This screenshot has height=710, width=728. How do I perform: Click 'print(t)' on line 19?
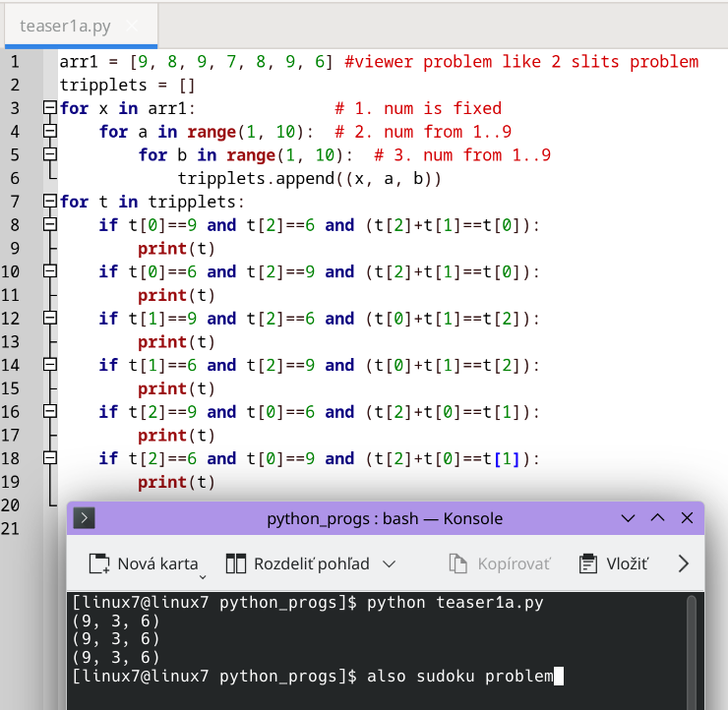[176, 482]
